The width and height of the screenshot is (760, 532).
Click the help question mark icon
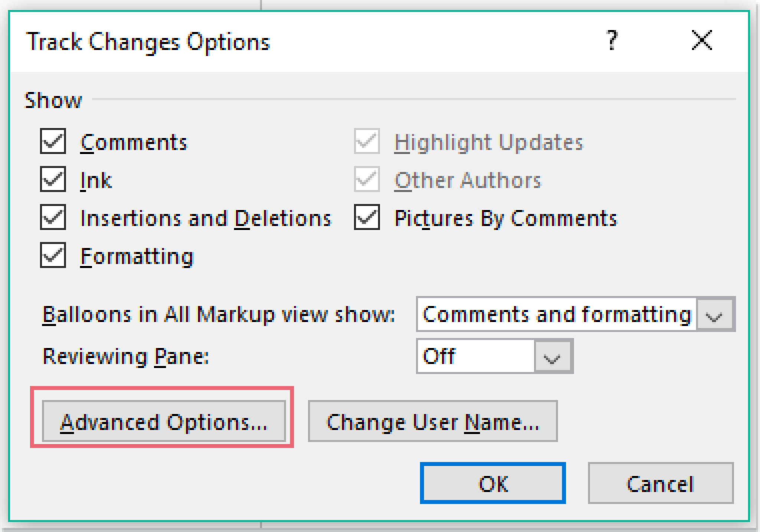click(612, 41)
